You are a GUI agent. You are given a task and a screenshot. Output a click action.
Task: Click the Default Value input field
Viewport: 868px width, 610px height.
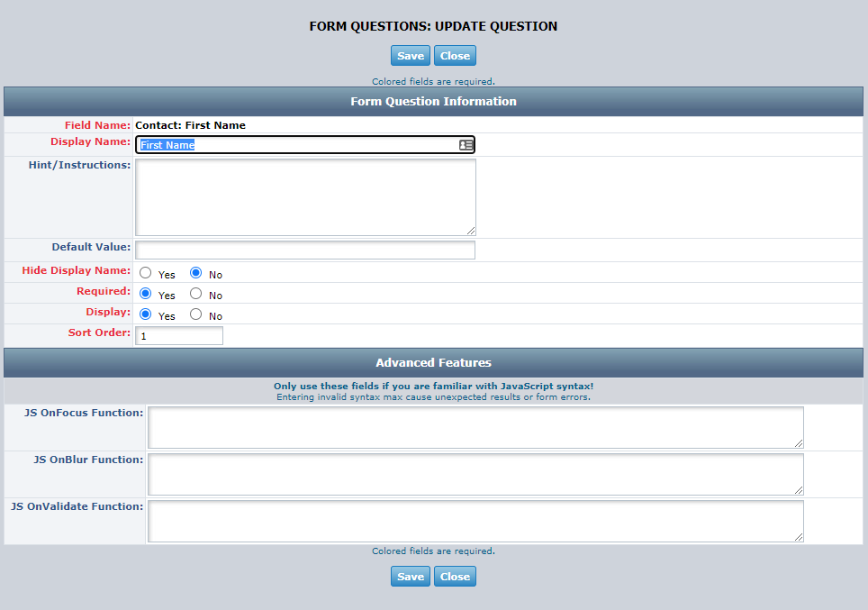point(305,250)
